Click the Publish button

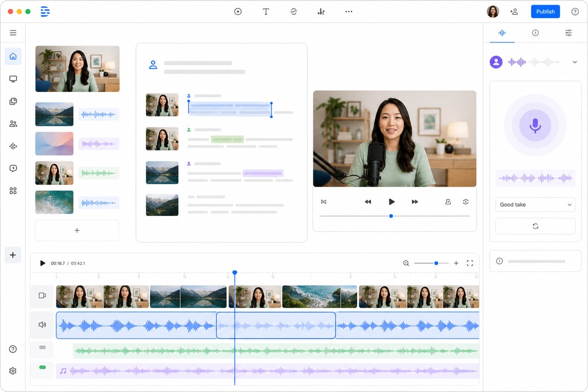[x=546, y=11]
